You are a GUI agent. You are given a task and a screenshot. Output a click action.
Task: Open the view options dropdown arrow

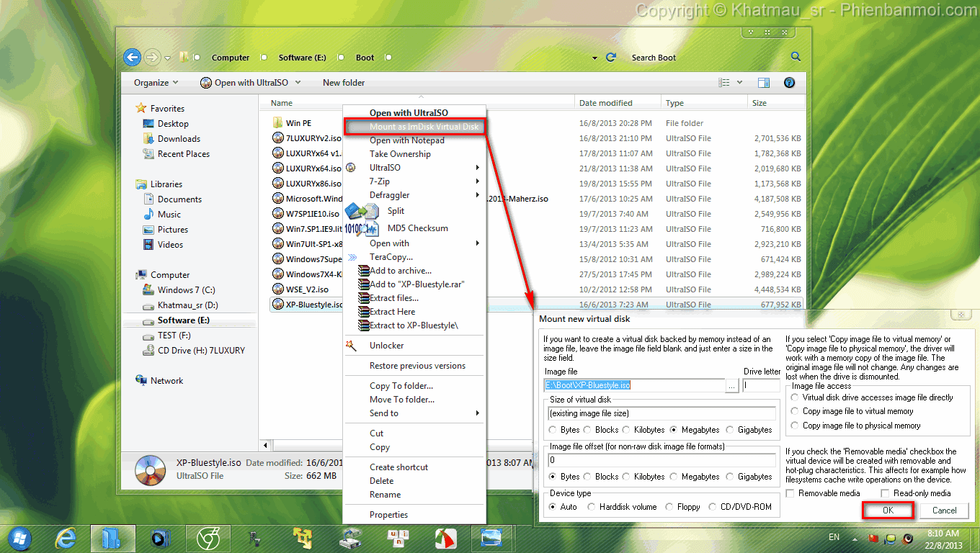(739, 83)
